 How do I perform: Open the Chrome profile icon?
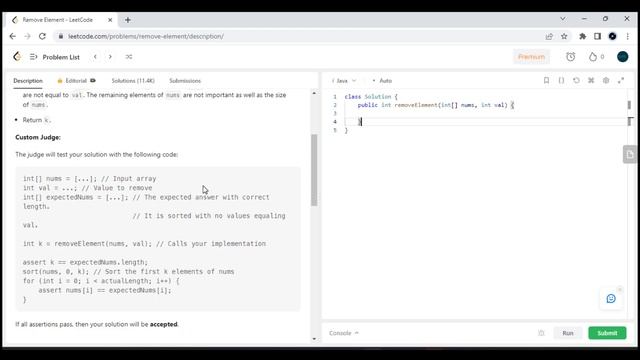pyautogui.click(x=612, y=36)
